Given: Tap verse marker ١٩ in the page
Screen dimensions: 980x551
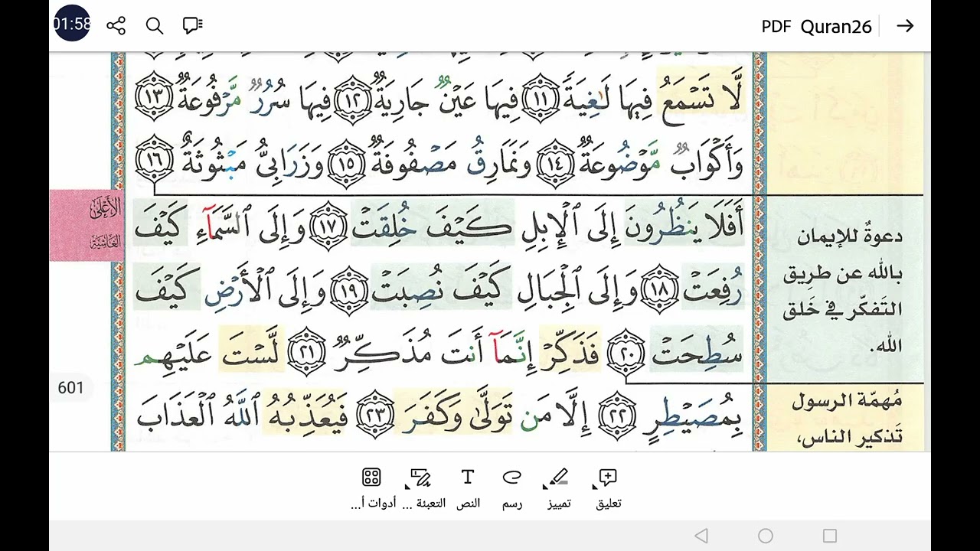Looking at the screenshot, I should [349, 289].
